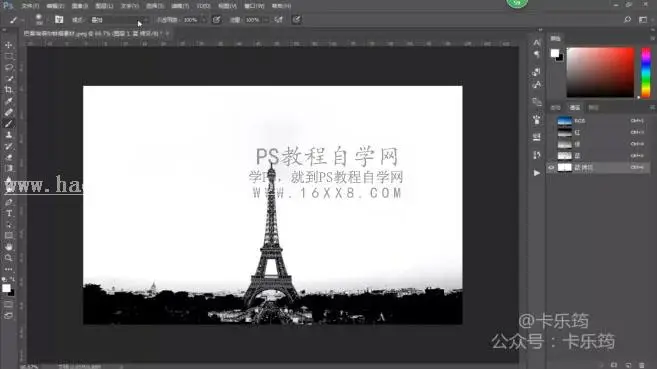Click the flow 100% field
This screenshot has width=657, height=369.
[252, 20]
